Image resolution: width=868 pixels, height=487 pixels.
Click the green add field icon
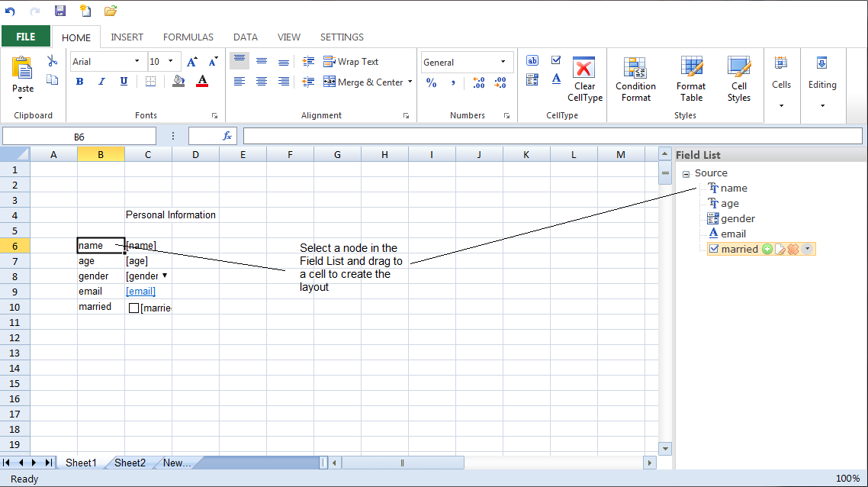(767, 249)
